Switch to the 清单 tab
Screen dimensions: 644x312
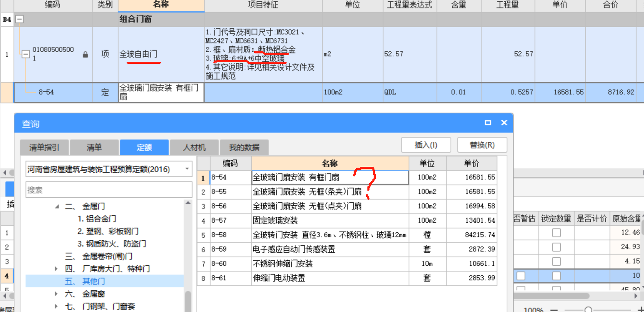tap(94, 147)
